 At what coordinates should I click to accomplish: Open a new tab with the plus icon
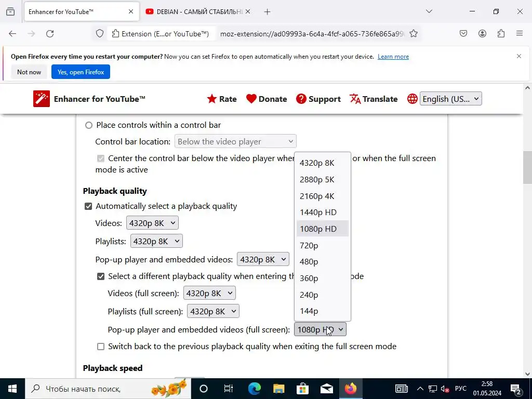268,12
